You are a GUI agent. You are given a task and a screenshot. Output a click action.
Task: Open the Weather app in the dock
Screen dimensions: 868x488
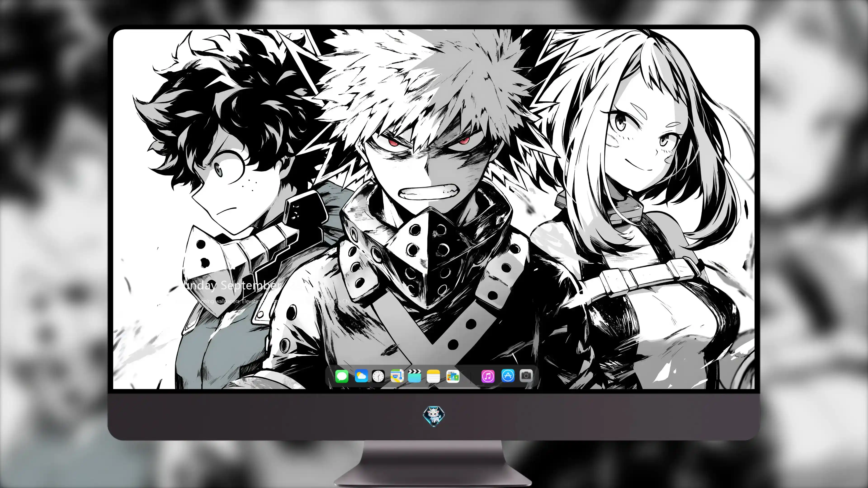[361, 376]
